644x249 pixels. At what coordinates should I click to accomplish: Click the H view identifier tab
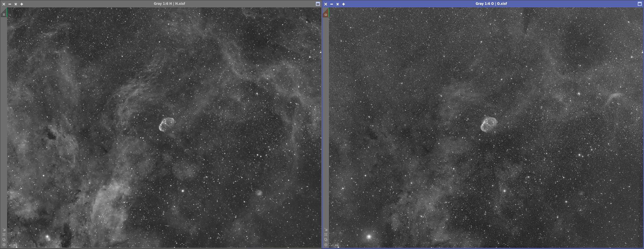coord(4,14)
